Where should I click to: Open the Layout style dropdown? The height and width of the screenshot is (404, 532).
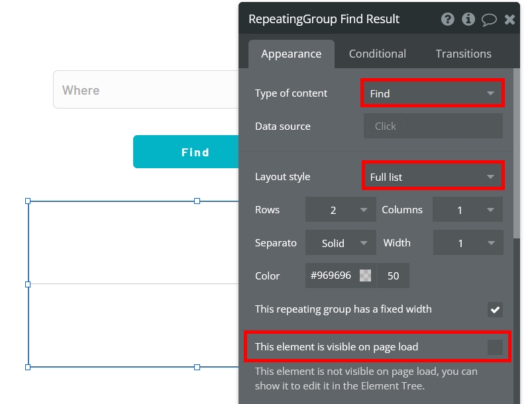433,177
